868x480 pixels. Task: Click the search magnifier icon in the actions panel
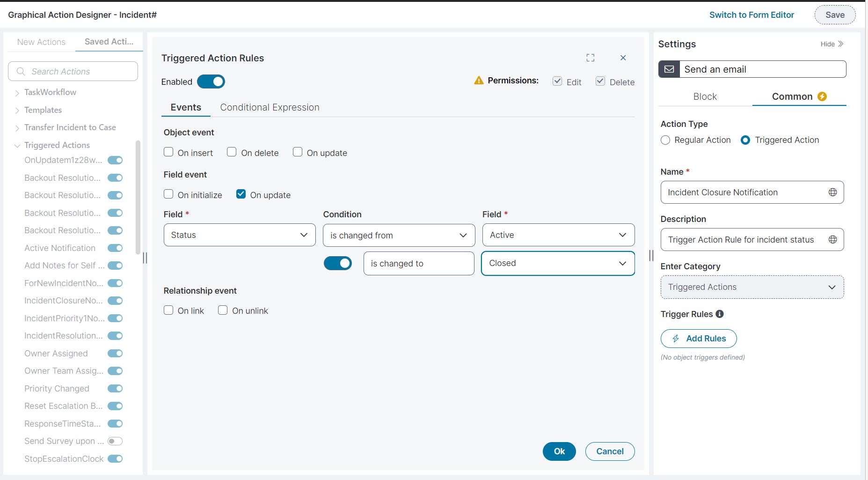[x=20, y=71]
